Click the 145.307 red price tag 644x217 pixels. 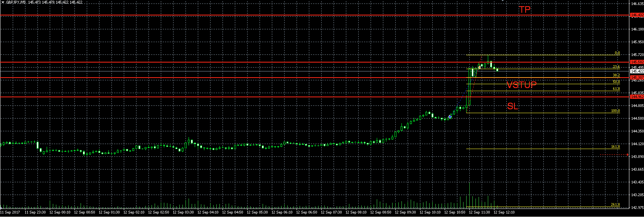click(637, 78)
